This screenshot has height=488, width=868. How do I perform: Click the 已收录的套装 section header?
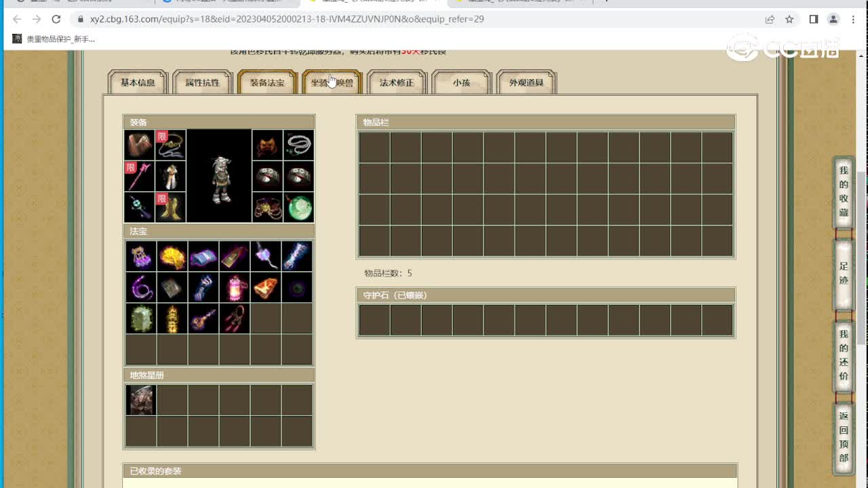click(430, 471)
